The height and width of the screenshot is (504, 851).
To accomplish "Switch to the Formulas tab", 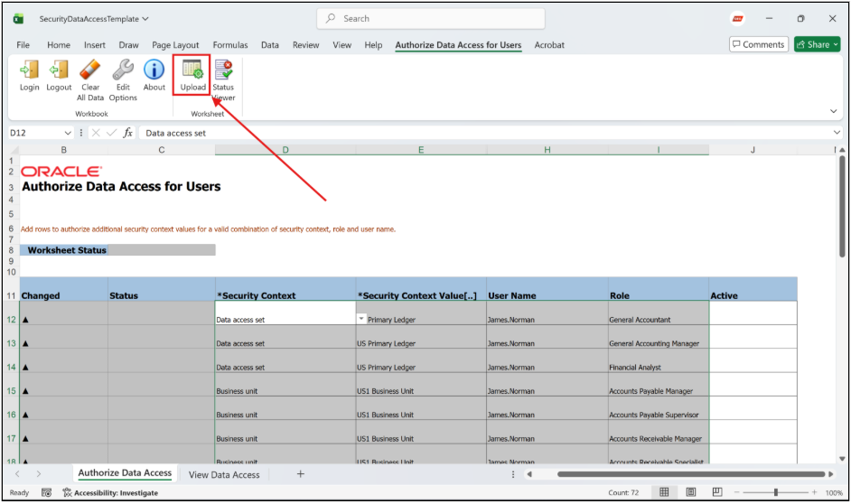I will pyautogui.click(x=230, y=45).
